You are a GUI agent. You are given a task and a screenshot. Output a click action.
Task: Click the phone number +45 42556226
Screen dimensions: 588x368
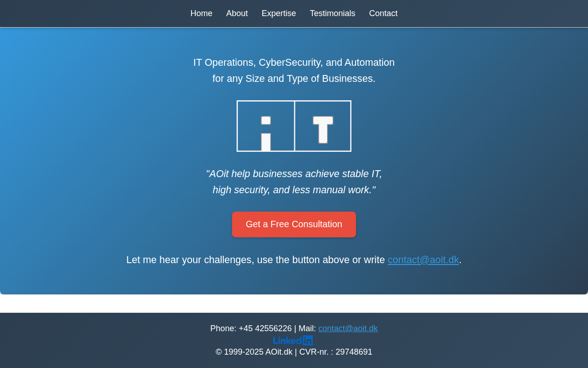coord(265,328)
